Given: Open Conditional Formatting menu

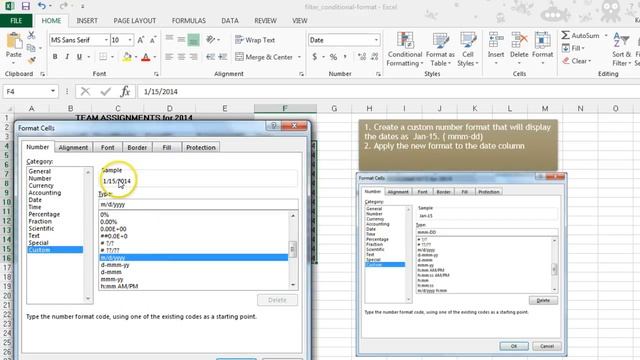Looking at the screenshot, I should (404, 49).
